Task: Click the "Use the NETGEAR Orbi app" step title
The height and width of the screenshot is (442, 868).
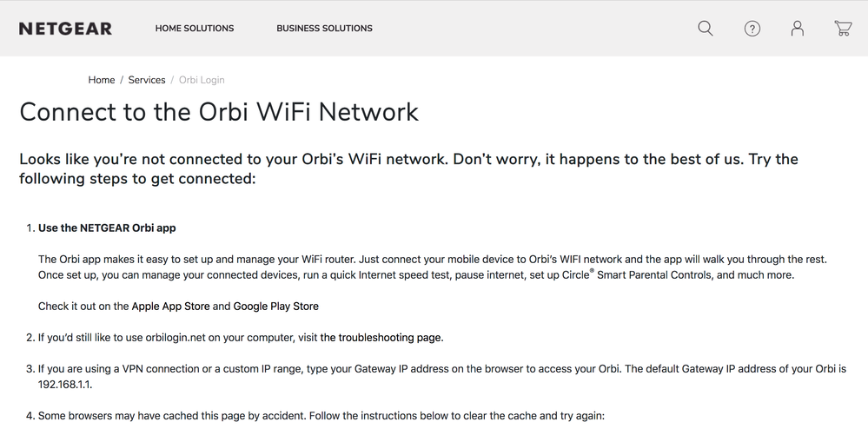Action: pos(107,228)
